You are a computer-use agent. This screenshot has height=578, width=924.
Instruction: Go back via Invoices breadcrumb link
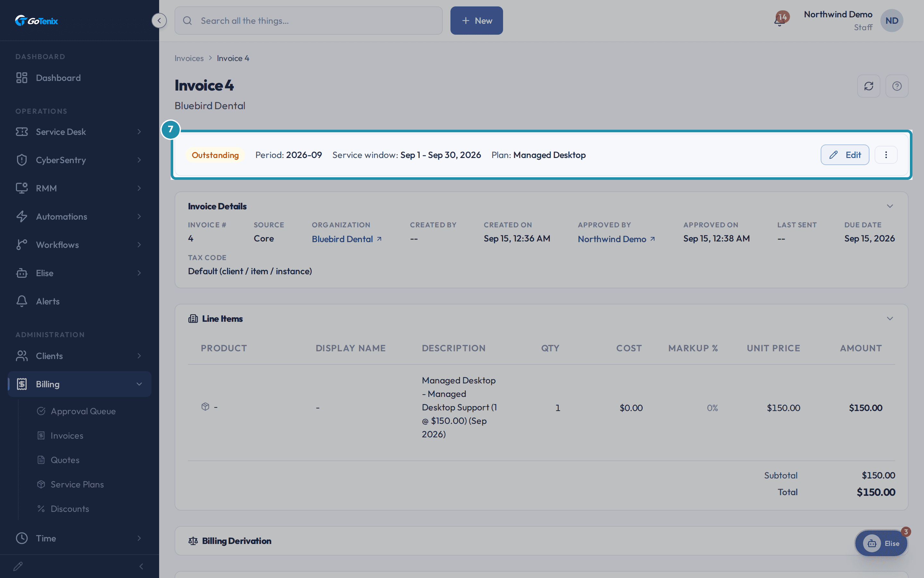189,58
